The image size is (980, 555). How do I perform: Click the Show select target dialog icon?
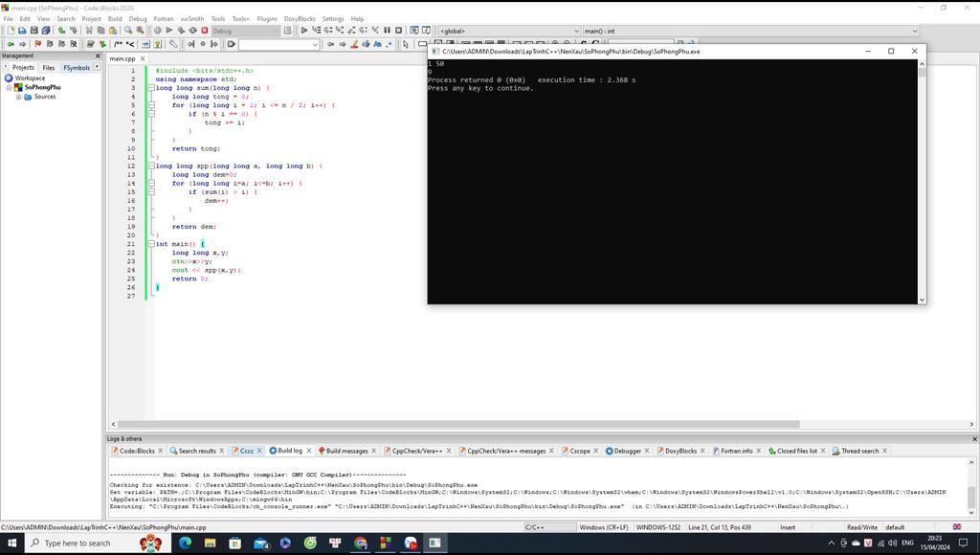tap(287, 31)
